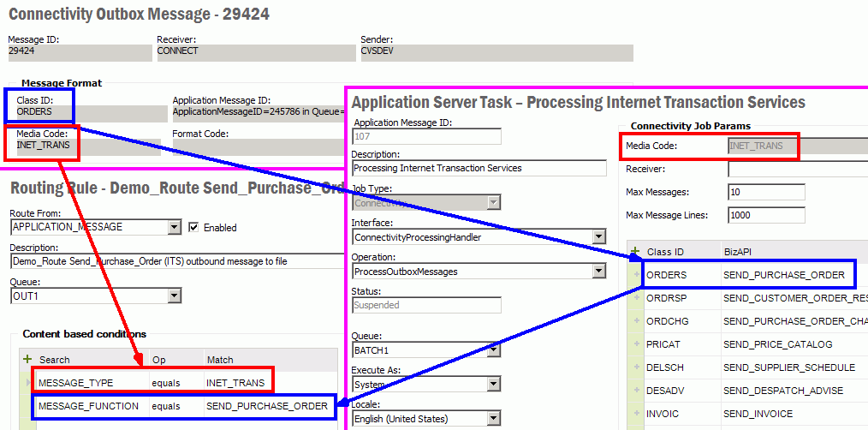Open the Operation ProcessOutboxMessages dropdown
Viewport: 868px width, 430px height.
tap(598, 272)
